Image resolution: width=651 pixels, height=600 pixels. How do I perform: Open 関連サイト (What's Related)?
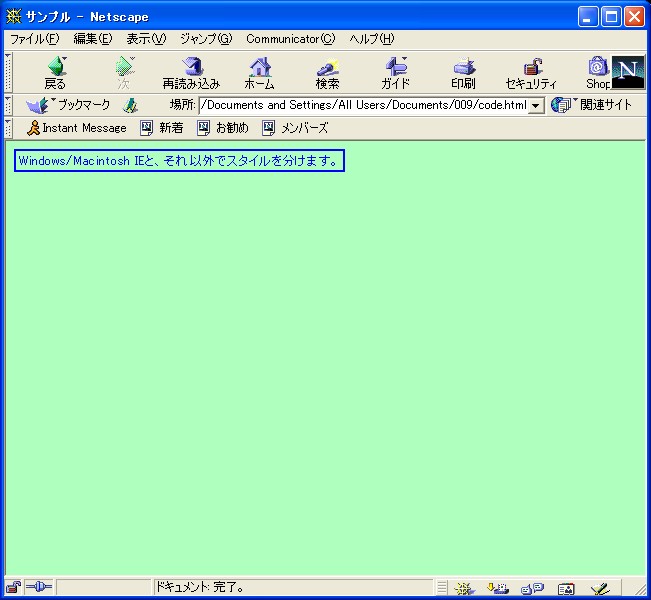tap(591, 105)
